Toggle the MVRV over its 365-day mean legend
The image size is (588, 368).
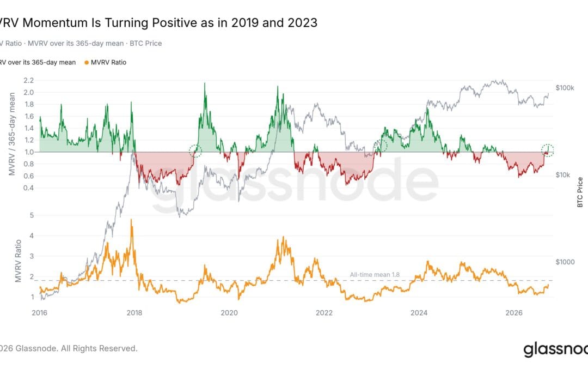38,63
